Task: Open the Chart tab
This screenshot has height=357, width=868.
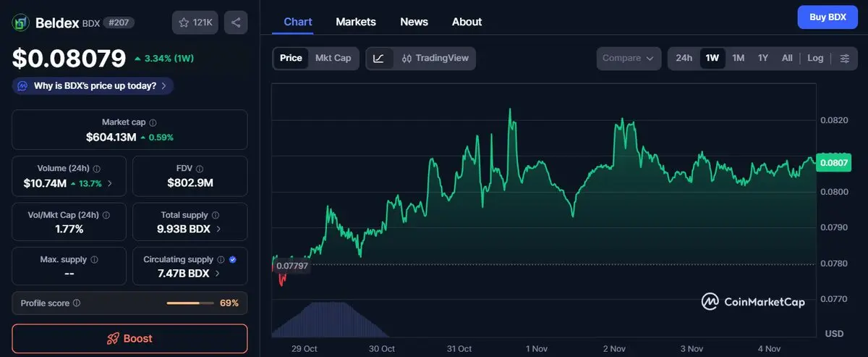Action: [x=298, y=22]
